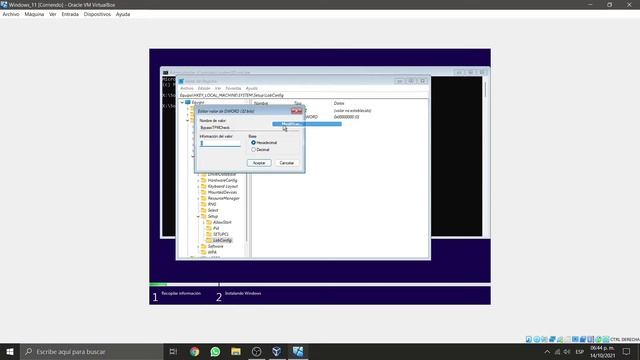
Task: Select the SETUPCL key
Action: click(x=221, y=234)
